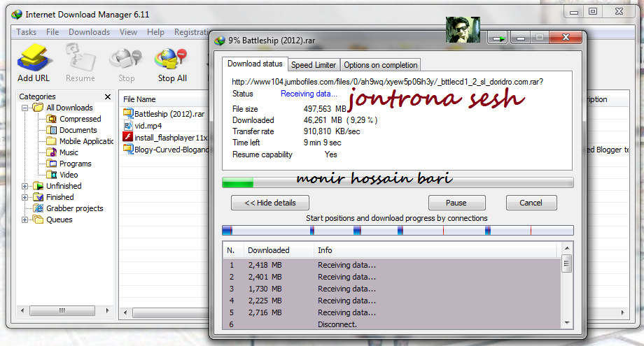Click the Info column header

[435, 250]
